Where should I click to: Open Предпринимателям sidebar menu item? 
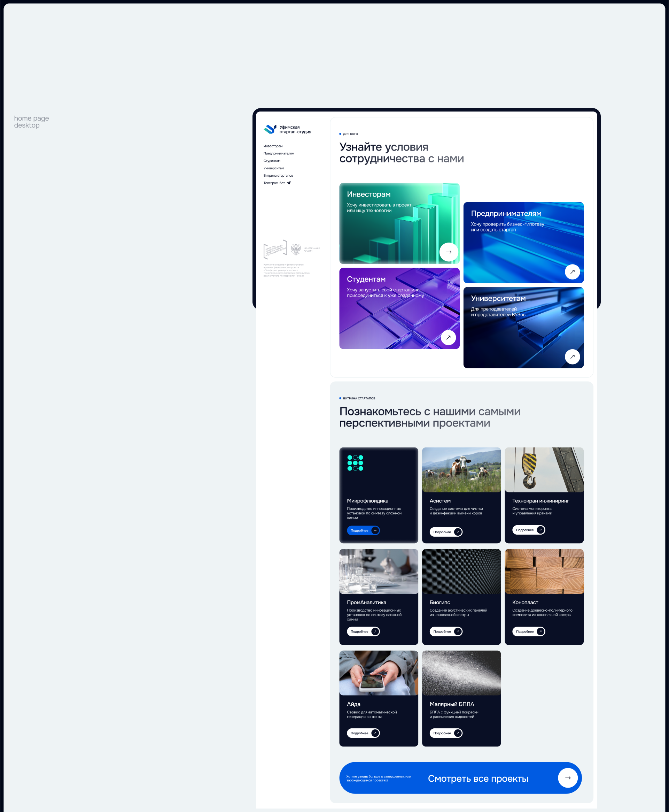(x=279, y=153)
